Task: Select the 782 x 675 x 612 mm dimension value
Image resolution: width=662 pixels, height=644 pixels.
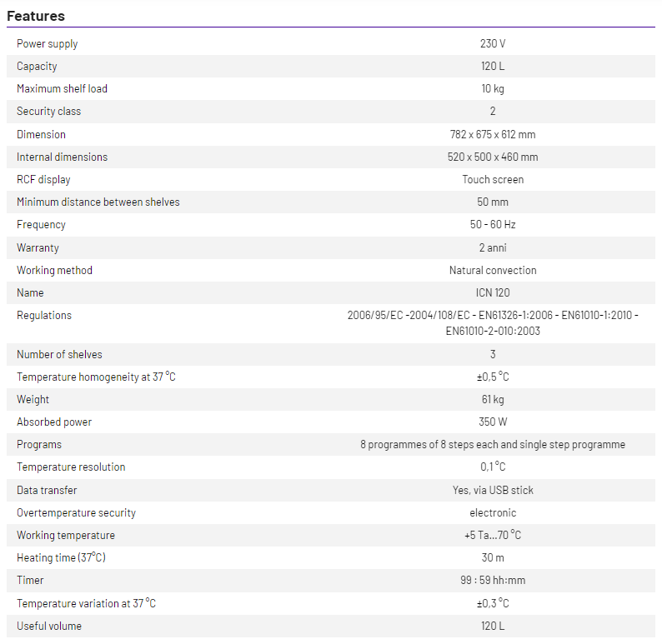Action: coord(492,134)
